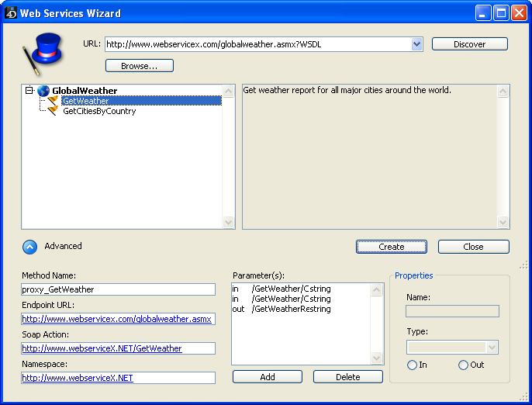Screen dimensions: 532x405
Task: Click the GetCitiesByCountry method icon
Action: (x=53, y=111)
